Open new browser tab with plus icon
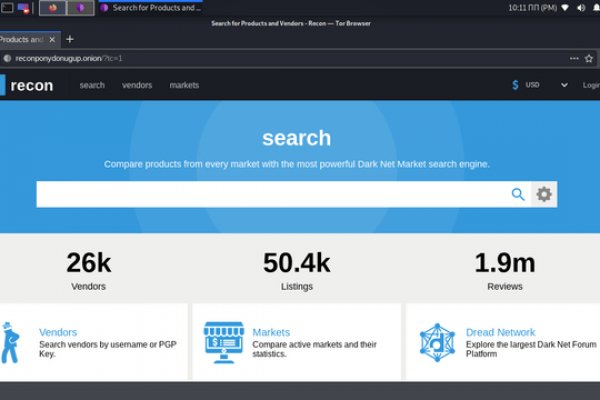 tap(70, 39)
